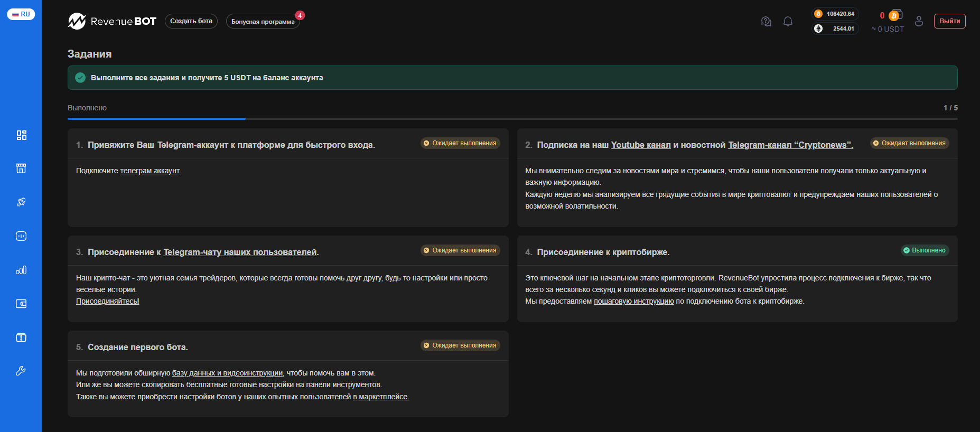Follow the в маркетплейсе link
This screenshot has height=432, width=980.
point(381,397)
